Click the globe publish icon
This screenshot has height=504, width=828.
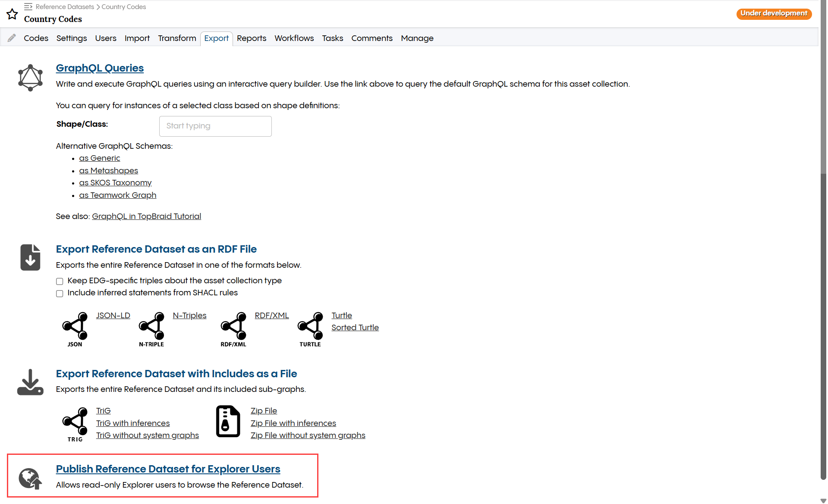(30, 478)
